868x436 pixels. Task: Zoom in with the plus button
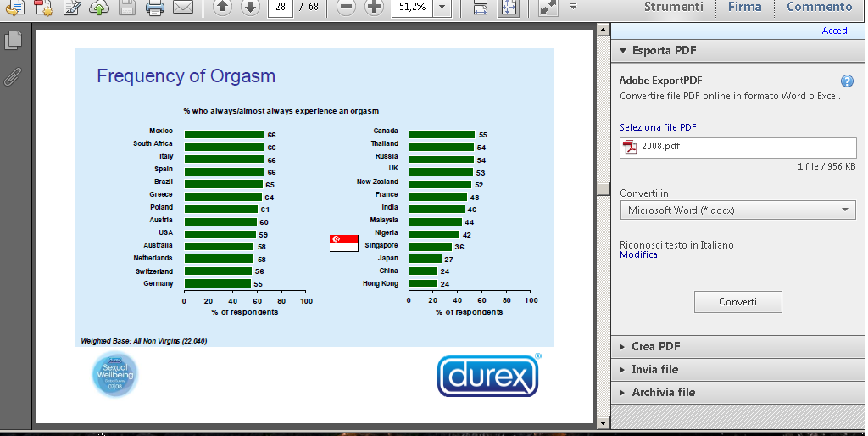point(374,8)
